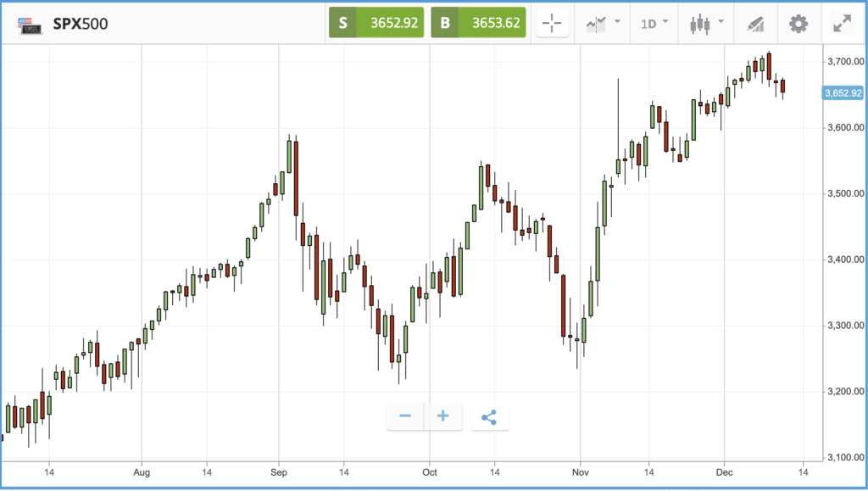Open the compare chart studies icon
868x491 pixels.
point(596,24)
